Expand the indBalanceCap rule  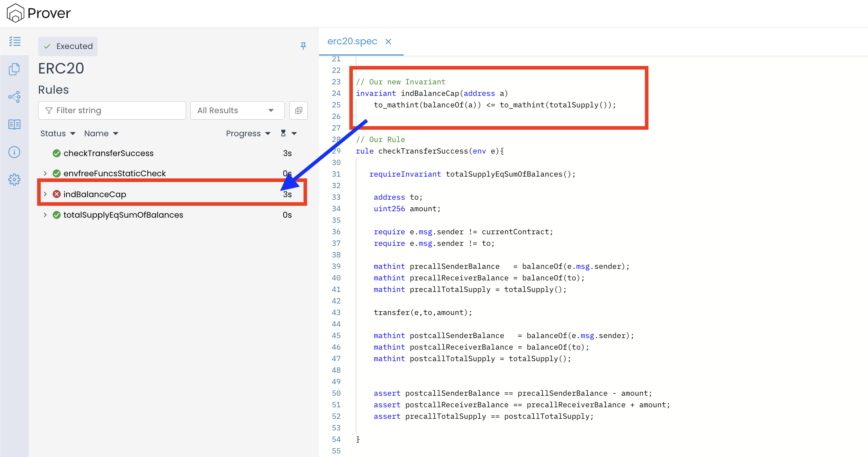(x=45, y=194)
